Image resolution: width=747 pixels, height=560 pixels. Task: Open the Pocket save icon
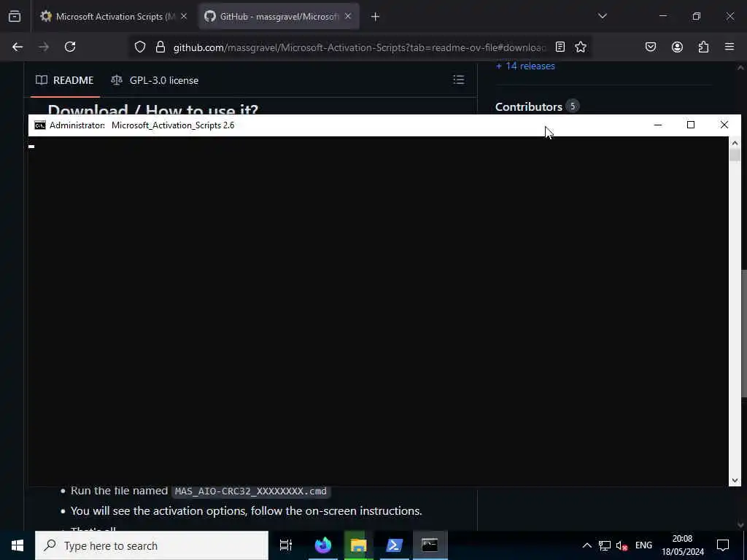(651, 47)
